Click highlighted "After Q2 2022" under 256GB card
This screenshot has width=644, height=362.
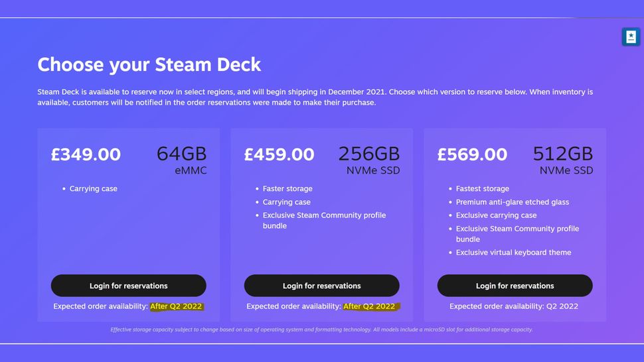click(x=369, y=306)
